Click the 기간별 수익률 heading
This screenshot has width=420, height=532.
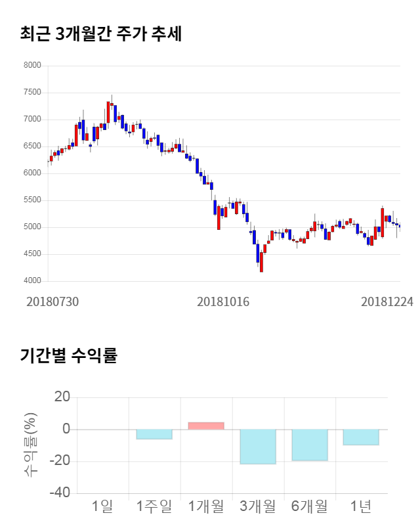(68, 356)
